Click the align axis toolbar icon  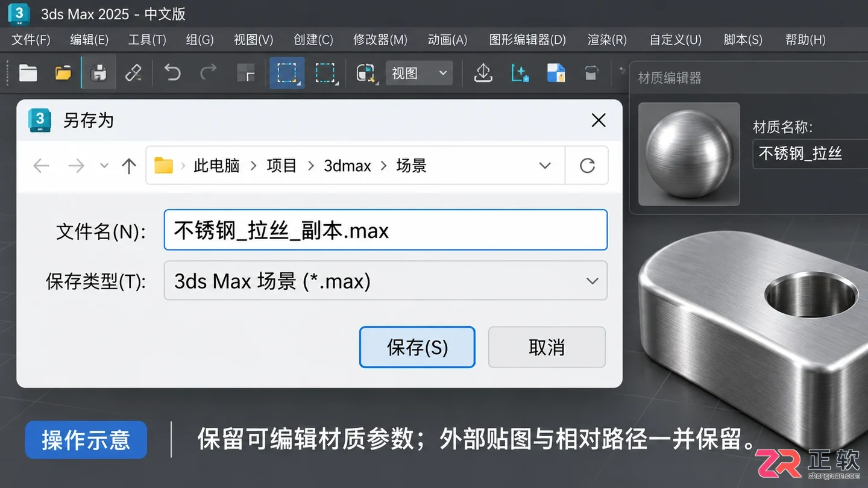pyautogui.click(x=520, y=73)
